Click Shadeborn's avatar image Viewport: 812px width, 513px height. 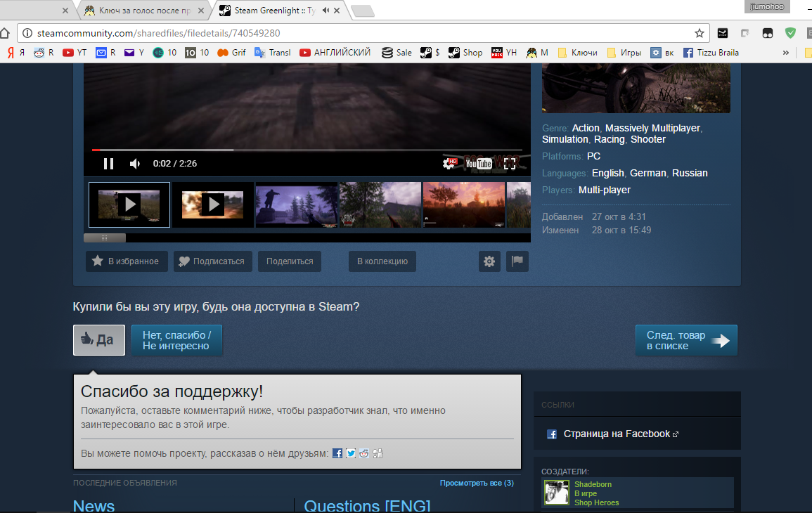pos(557,493)
